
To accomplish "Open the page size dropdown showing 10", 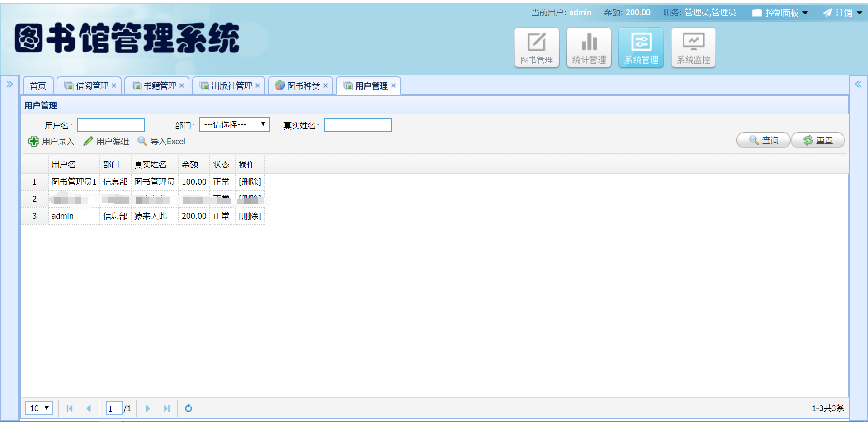I will pyautogui.click(x=39, y=408).
